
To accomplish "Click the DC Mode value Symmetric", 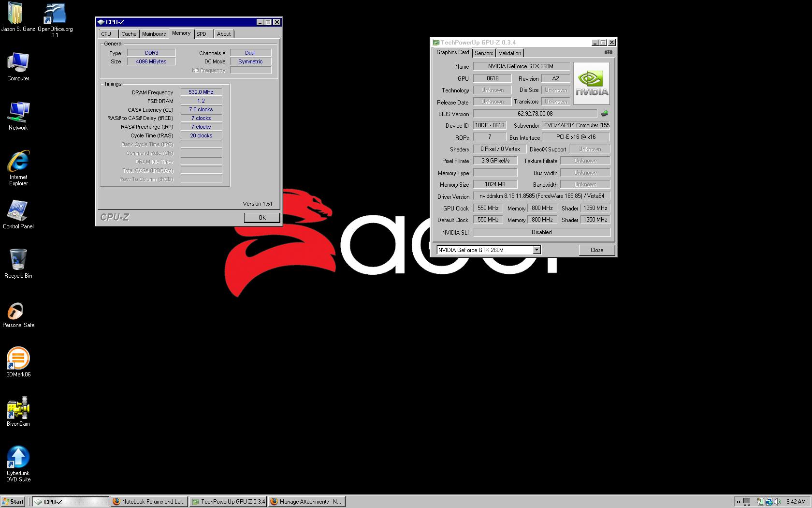I will pyautogui.click(x=250, y=61).
